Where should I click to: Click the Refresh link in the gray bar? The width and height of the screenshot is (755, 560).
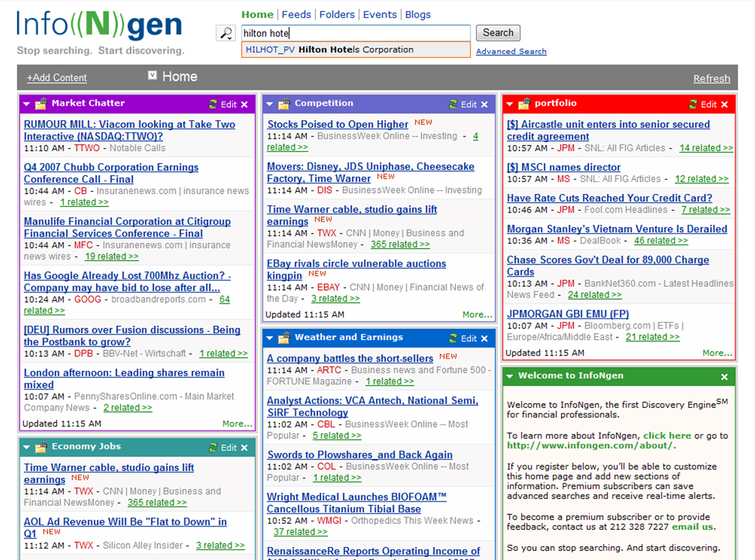[x=711, y=78]
